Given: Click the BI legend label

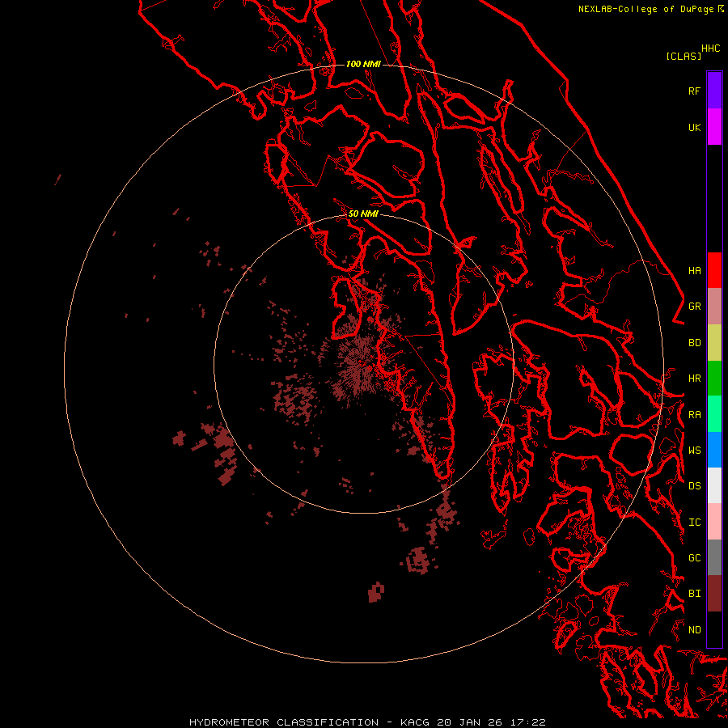Looking at the screenshot, I should coord(694,594).
